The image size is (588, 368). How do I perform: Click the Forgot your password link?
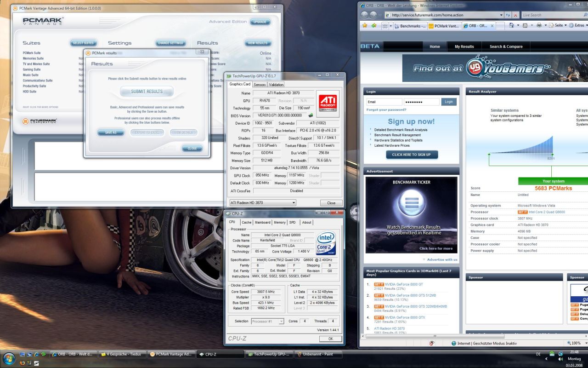tap(386, 110)
